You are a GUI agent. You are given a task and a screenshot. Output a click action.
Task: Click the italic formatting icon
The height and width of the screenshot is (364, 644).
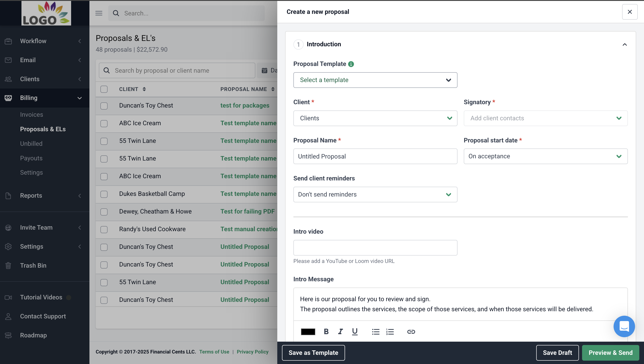[340, 331]
